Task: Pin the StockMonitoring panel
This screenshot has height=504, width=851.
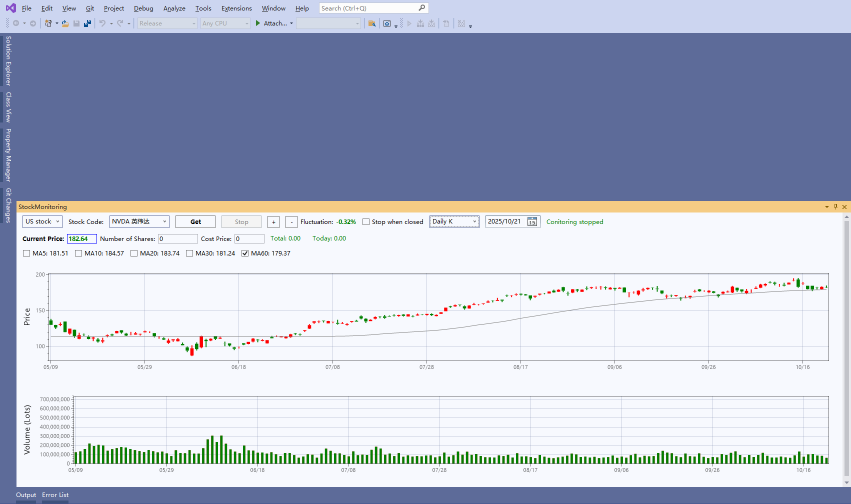Action: click(835, 206)
